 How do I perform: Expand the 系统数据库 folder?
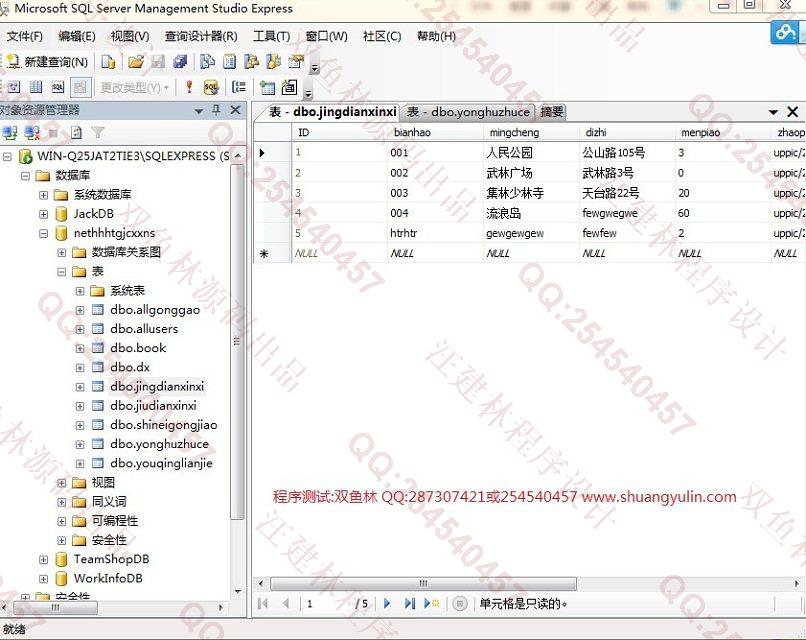[x=44, y=195]
